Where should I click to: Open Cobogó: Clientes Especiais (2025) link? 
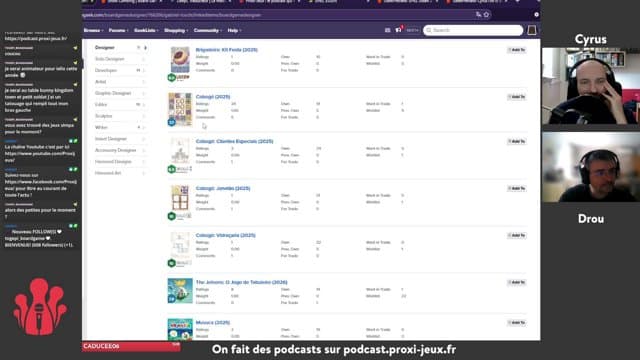pyautogui.click(x=235, y=141)
